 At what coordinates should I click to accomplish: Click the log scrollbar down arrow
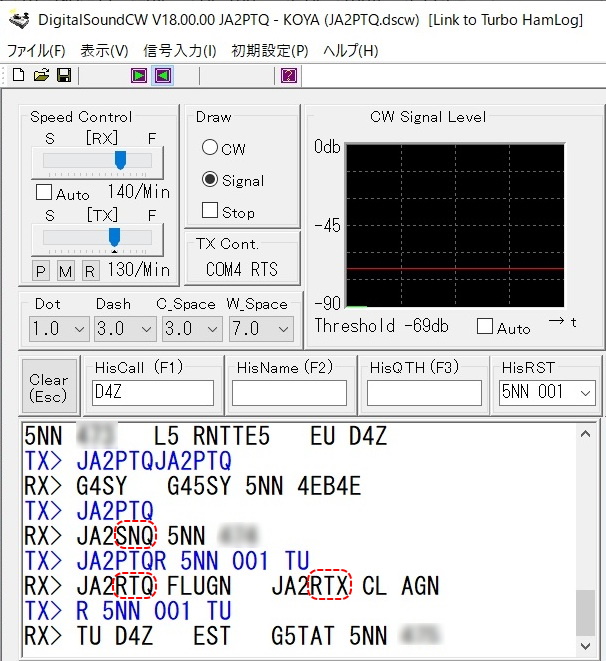pyautogui.click(x=585, y=646)
